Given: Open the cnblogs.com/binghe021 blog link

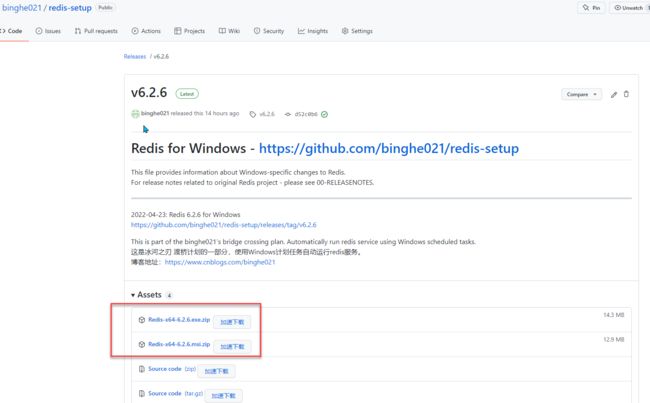Looking at the screenshot, I should (220, 262).
